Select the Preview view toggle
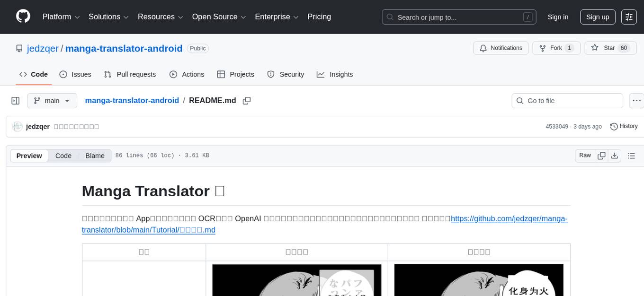Screen dimensions: 644x296 [29, 156]
